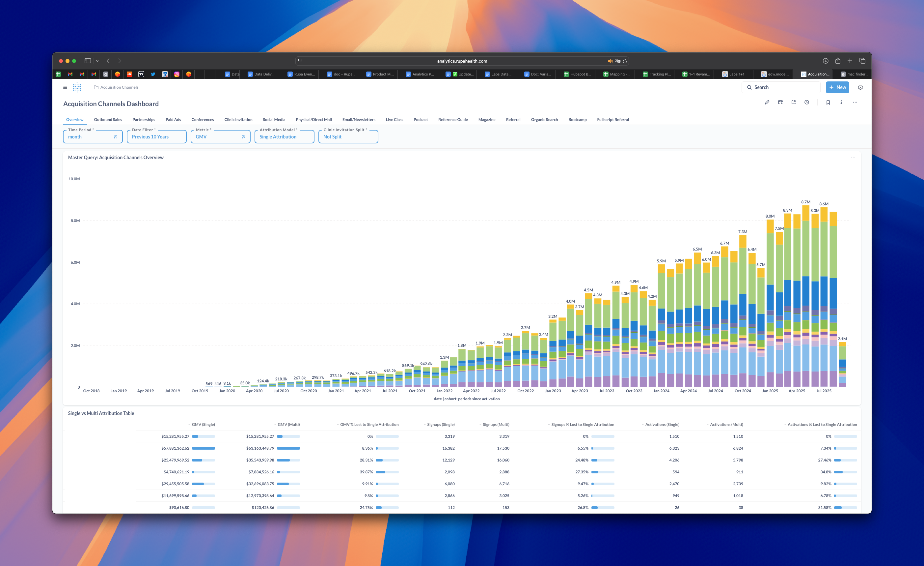Open email subscription via the envelope icon

tap(780, 102)
